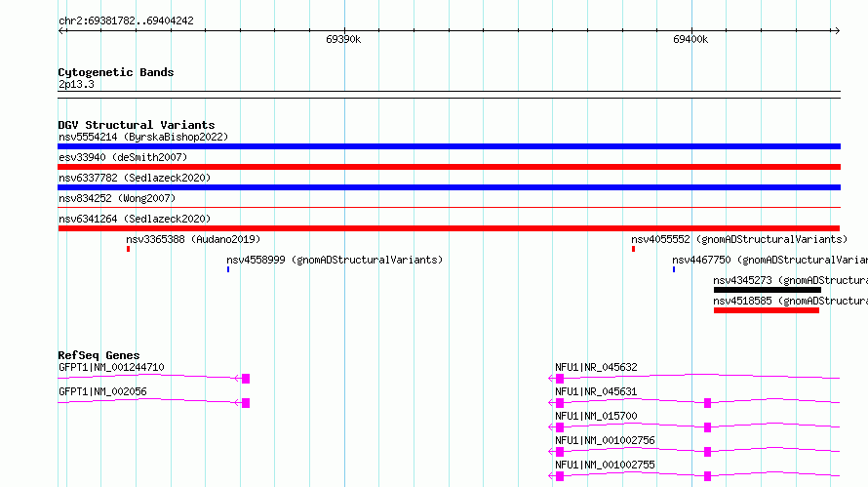Click the nsv4558999 gnomAD variant label
Image resolution: width=868 pixels, height=487 pixels.
(x=335, y=260)
